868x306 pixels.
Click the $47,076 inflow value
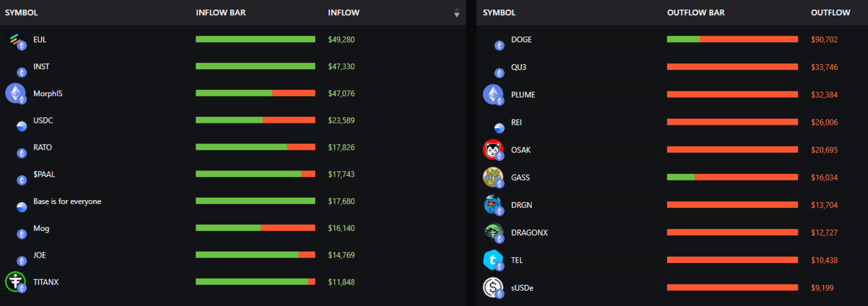(341, 93)
